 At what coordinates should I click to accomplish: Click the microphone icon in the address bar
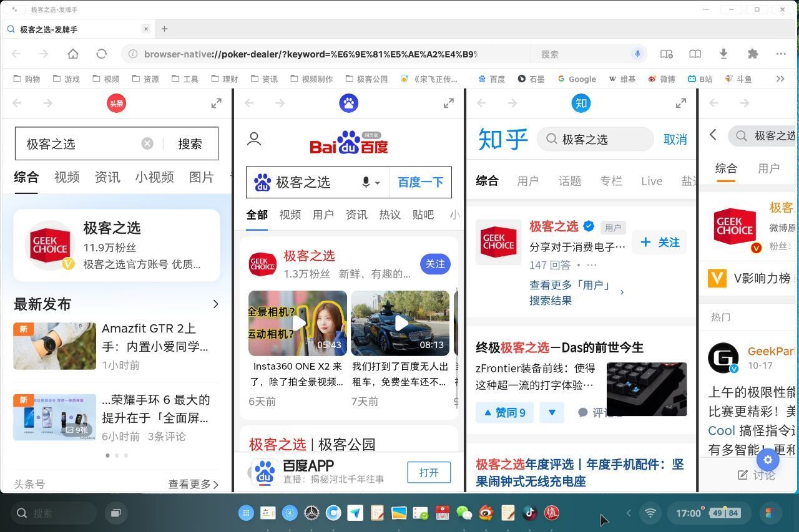point(637,54)
